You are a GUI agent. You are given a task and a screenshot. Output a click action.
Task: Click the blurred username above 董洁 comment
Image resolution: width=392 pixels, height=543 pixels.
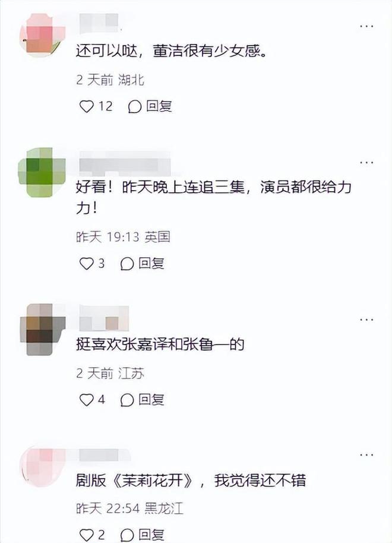point(99,23)
